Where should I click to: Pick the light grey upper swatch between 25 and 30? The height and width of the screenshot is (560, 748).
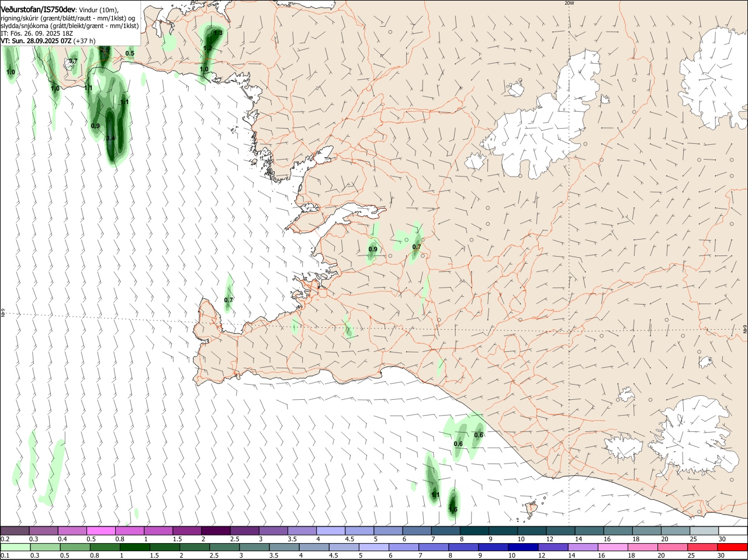click(x=704, y=531)
